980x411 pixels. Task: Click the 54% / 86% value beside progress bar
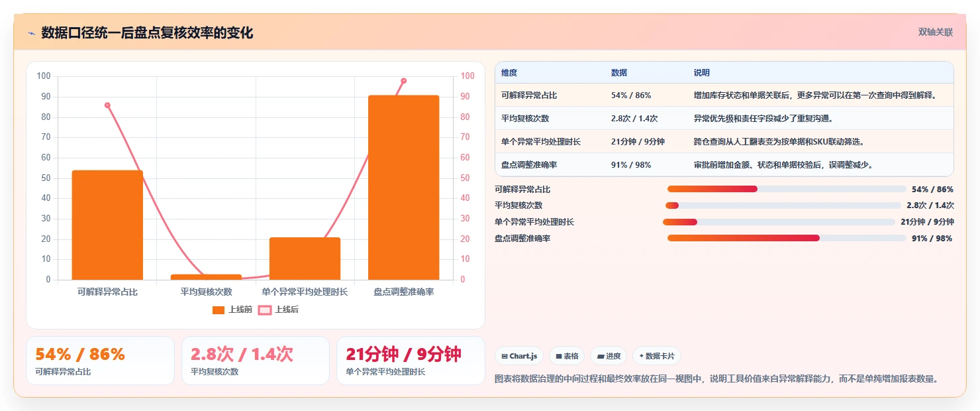pyautogui.click(x=932, y=189)
